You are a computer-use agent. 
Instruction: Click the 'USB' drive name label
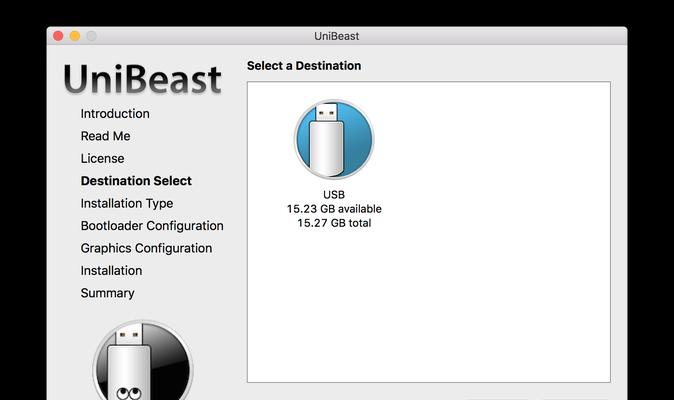tap(334, 195)
